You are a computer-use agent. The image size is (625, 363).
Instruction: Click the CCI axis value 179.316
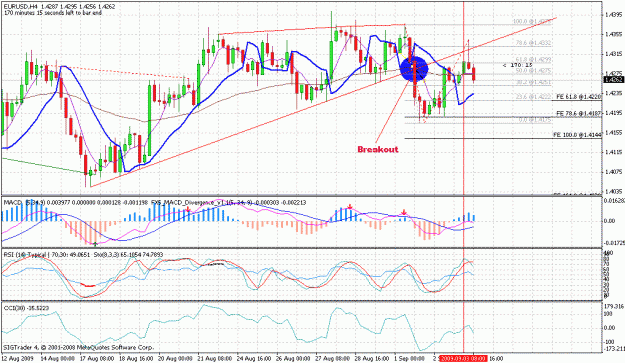[x=614, y=306]
